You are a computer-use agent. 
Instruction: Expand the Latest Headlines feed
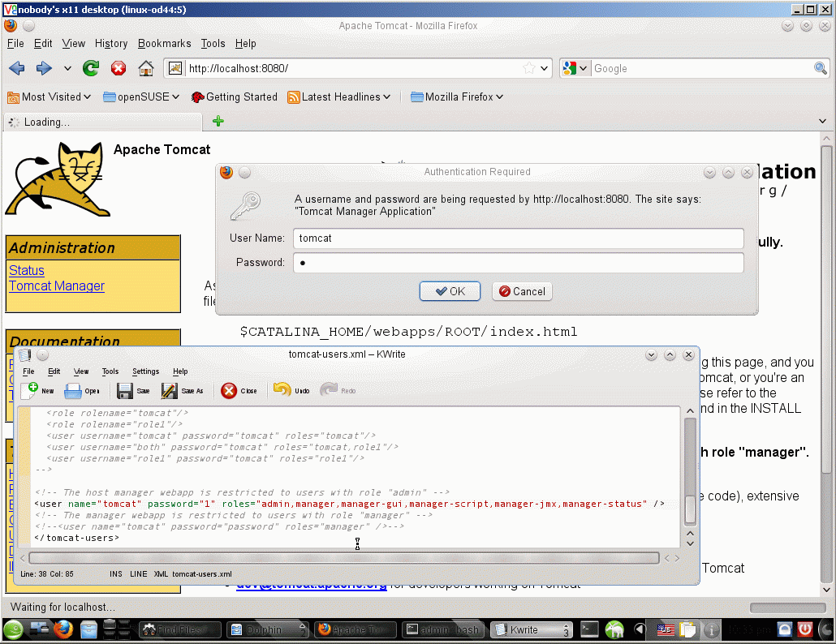338,97
